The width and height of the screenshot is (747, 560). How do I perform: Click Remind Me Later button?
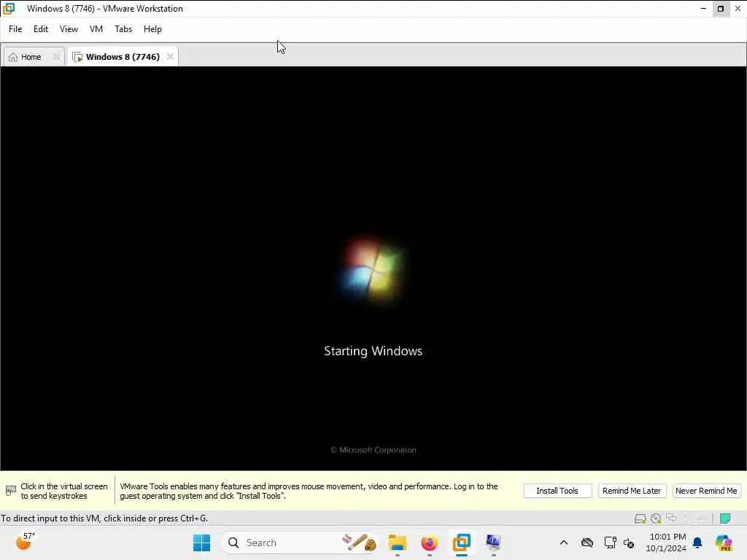click(x=631, y=491)
